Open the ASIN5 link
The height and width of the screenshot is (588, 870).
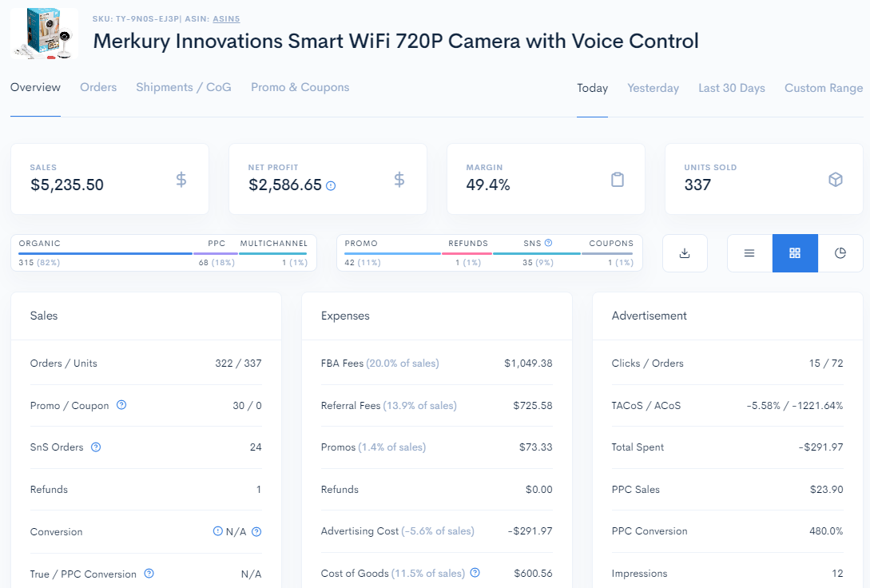coord(226,19)
